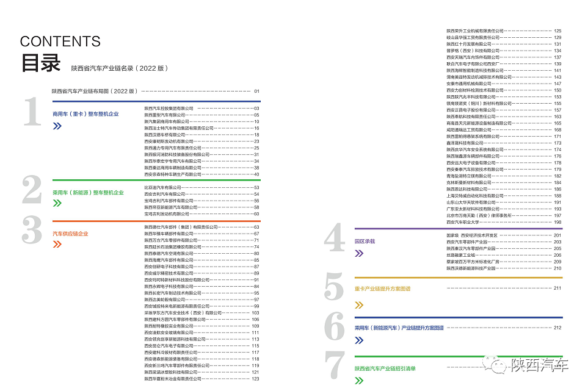Click the yellow double-chevron under 重卡产业链提升方案图谱

359,305
